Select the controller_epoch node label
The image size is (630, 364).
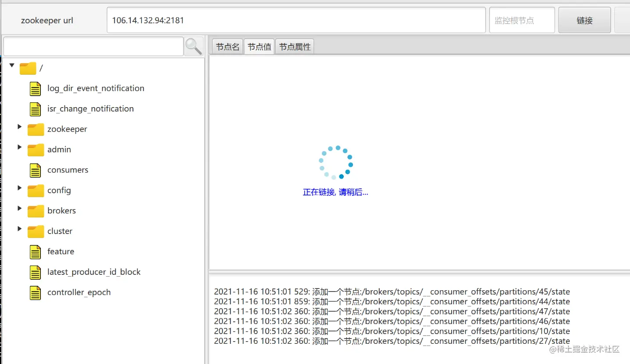coord(79,292)
